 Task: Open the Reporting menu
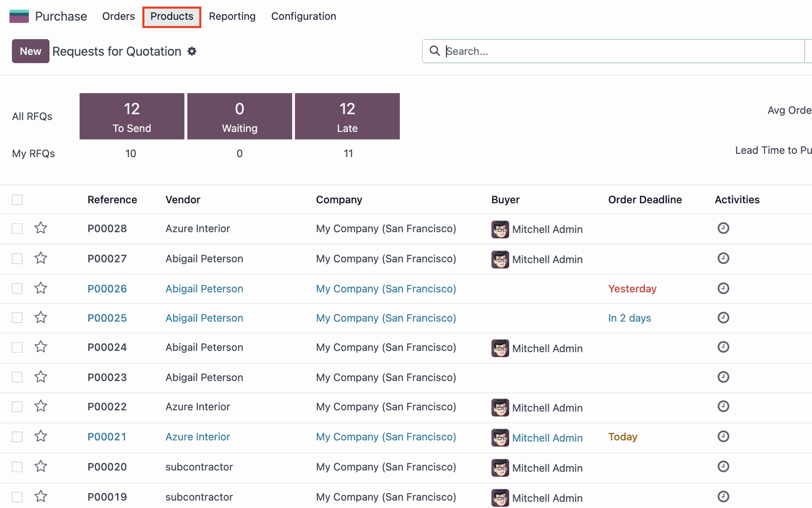tap(232, 16)
